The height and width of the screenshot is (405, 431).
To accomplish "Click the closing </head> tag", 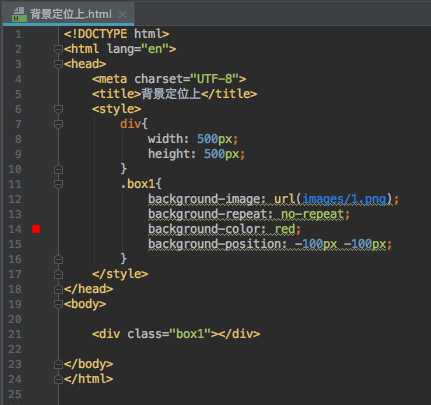I will tap(88, 289).
